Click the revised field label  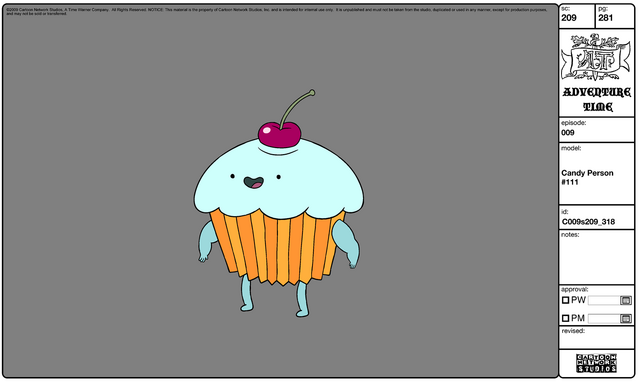[x=572, y=331]
